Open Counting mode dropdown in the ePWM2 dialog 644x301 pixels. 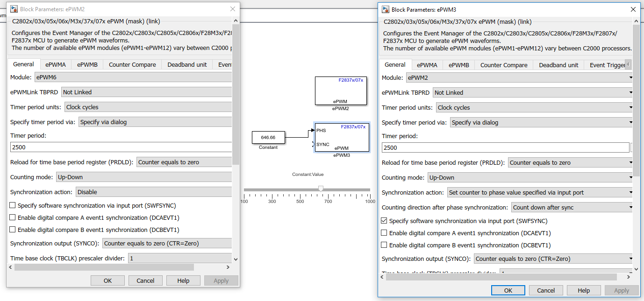[144, 177]
